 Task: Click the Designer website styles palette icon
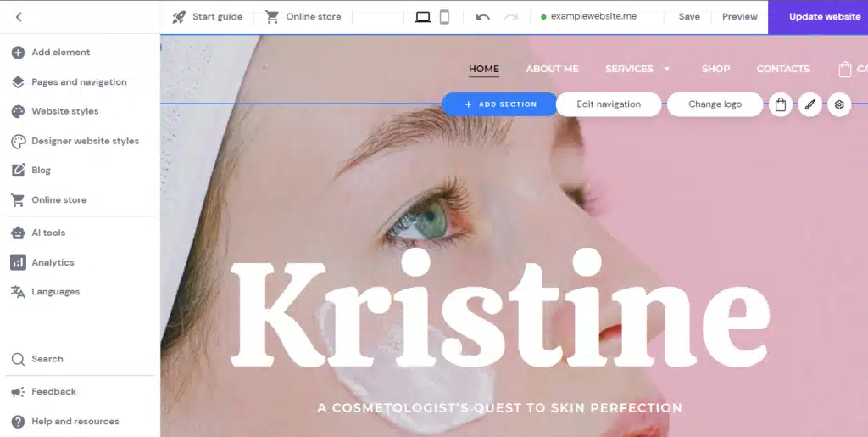click(18, 141)
